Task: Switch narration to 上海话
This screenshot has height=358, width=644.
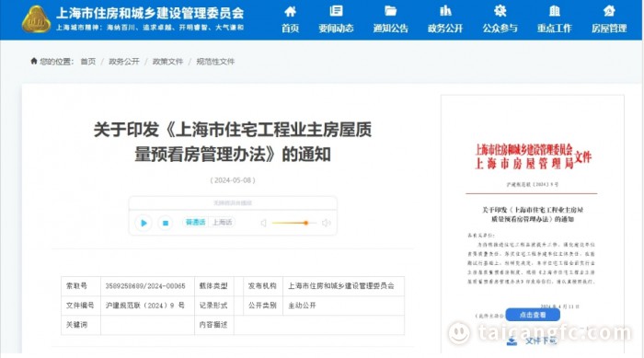Action: (222, 223)
